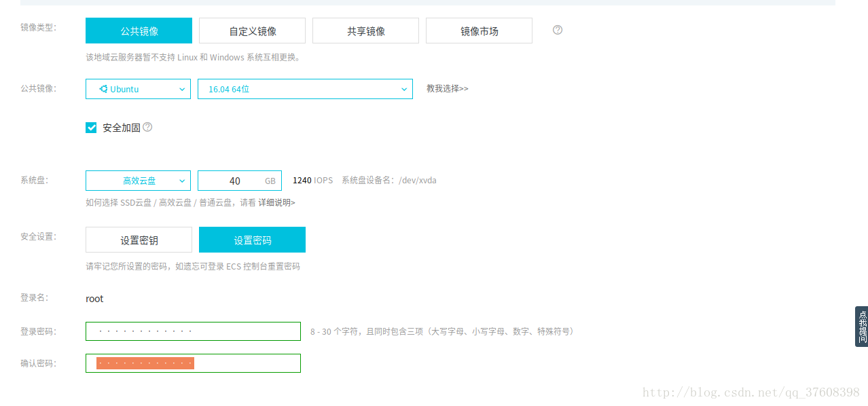Choose the 共享镜像 image type
Screen dimensions: 868x406
(365, 31)
